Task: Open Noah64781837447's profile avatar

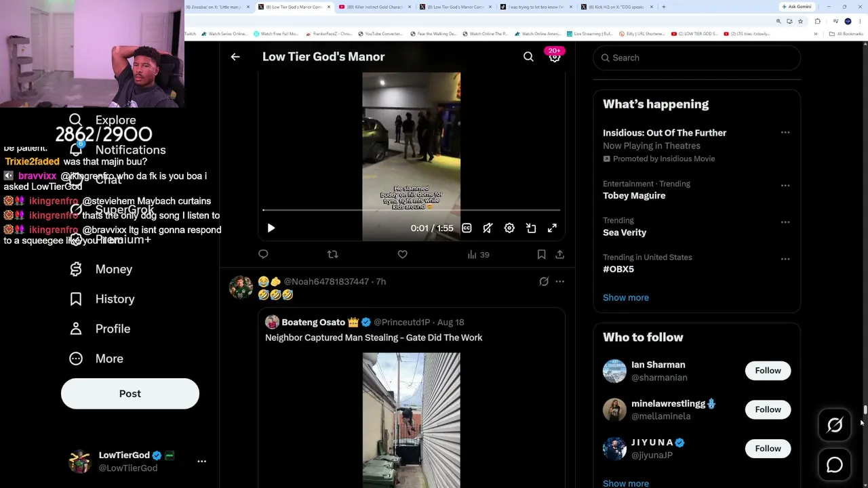Action: pos(241,287)
